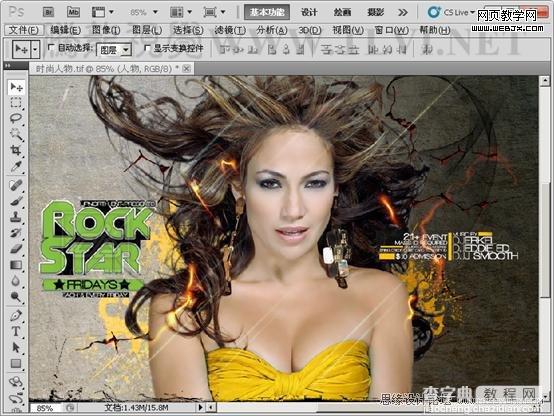
Task: Select the Spot Healing Brush tool
Action: 16,185
